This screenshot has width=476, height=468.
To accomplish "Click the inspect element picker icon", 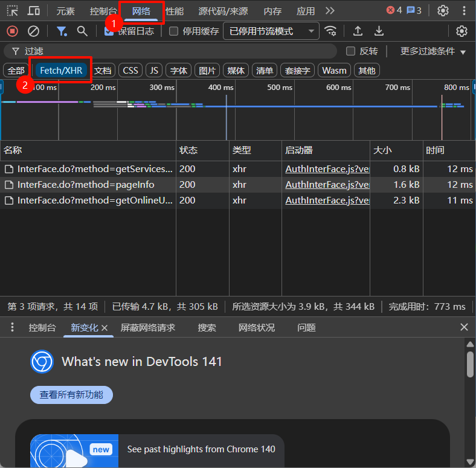I will point(13,11).
